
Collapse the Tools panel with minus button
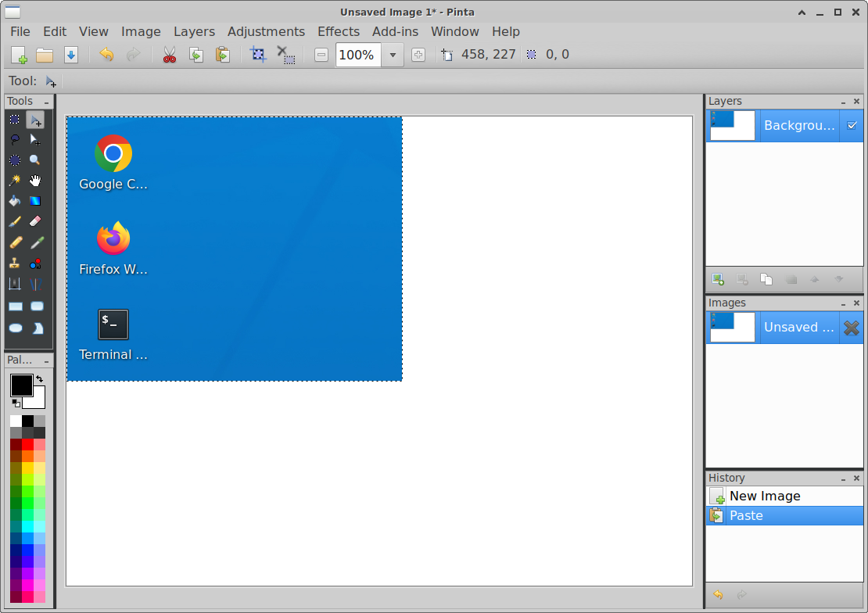[46, 102]
